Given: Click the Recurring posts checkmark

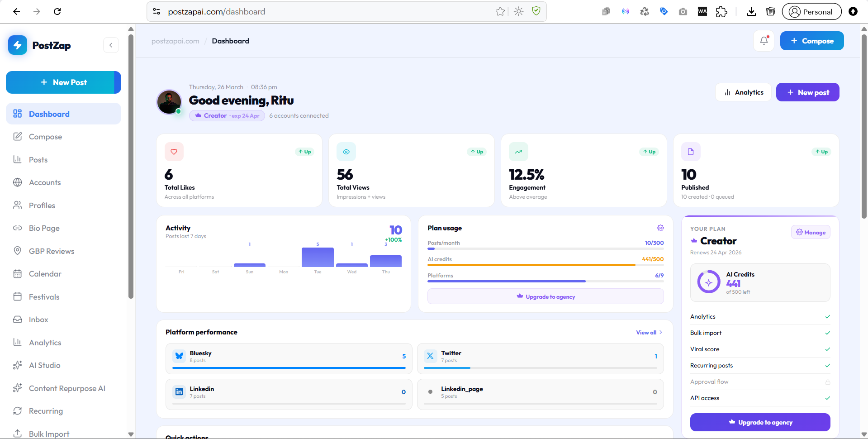Looking at the screenshot, I should point(827,366).
